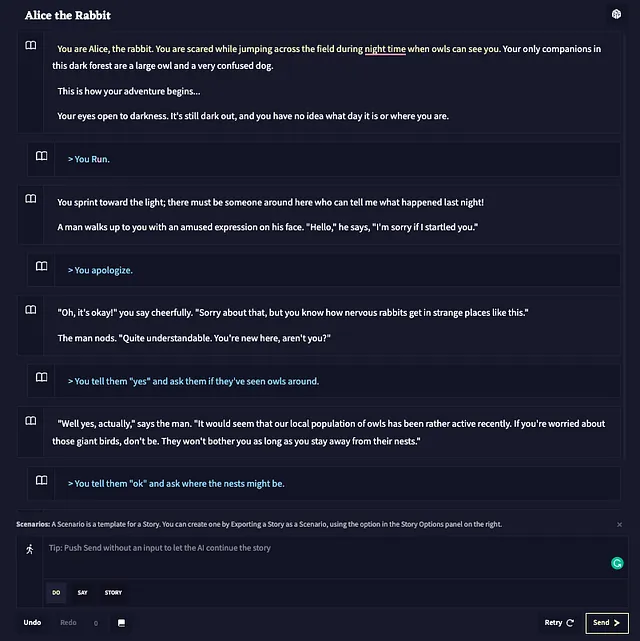640x641 pixels.
Task: Switch to STORY input mode
Action: point(113,592)
